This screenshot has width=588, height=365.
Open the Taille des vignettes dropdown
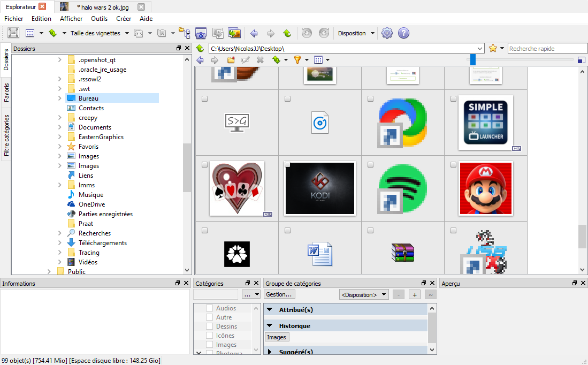127,33
